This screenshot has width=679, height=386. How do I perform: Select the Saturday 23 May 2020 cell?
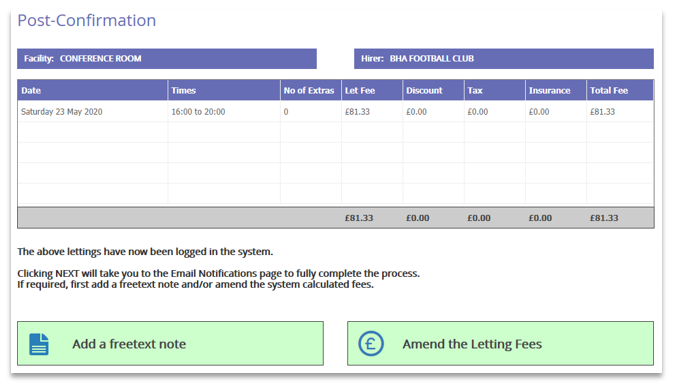pyautogui.click(x=92, y=111)
